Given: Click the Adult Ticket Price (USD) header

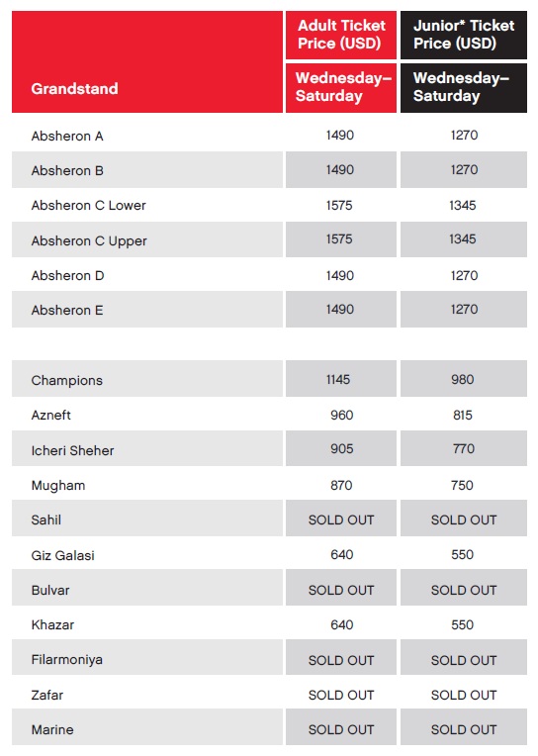Looking at the screenshot, I should 341,35.
